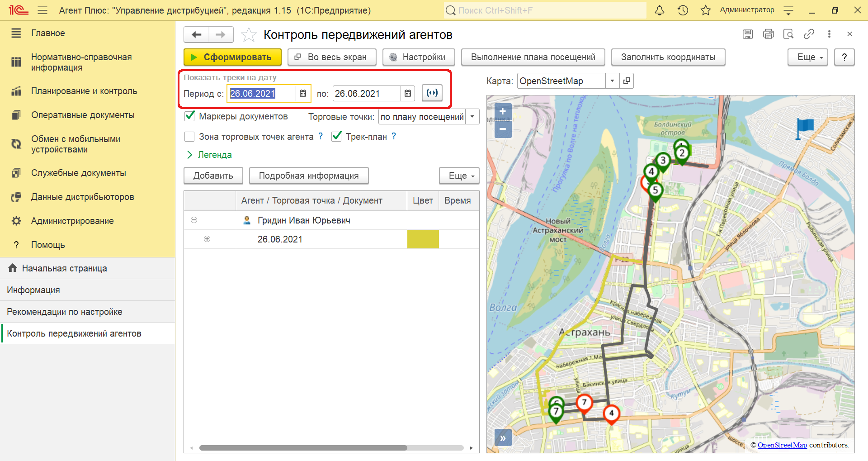Open favorites star in title bar
Viewport: 868px width, 461px height.
pos(706,10)
